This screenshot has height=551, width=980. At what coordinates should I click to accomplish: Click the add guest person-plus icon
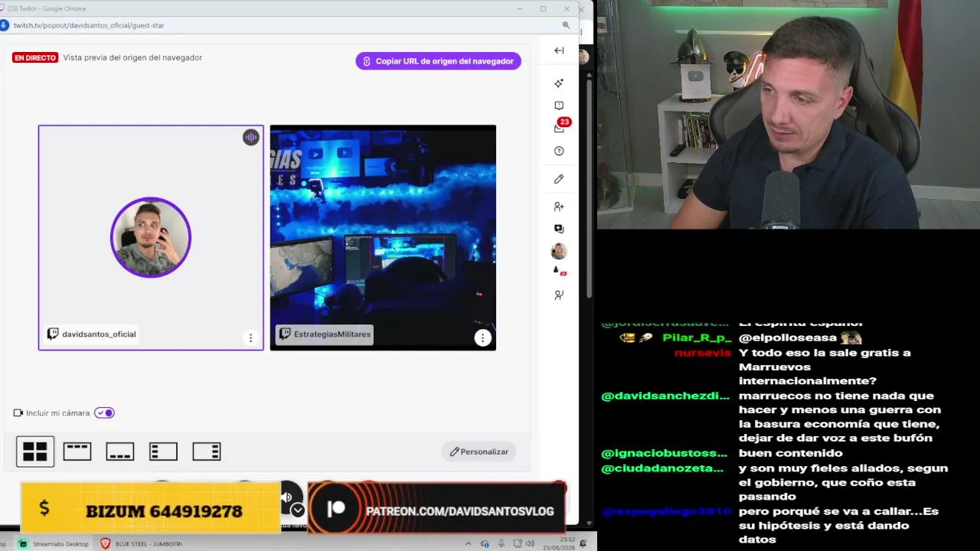pyautogui.click(x=559, y=207)
